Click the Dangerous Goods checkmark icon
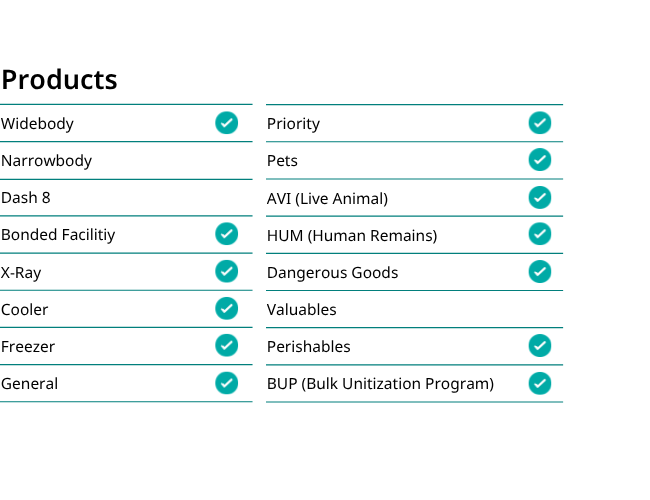The image size is (650, 500). coord(540,272)
